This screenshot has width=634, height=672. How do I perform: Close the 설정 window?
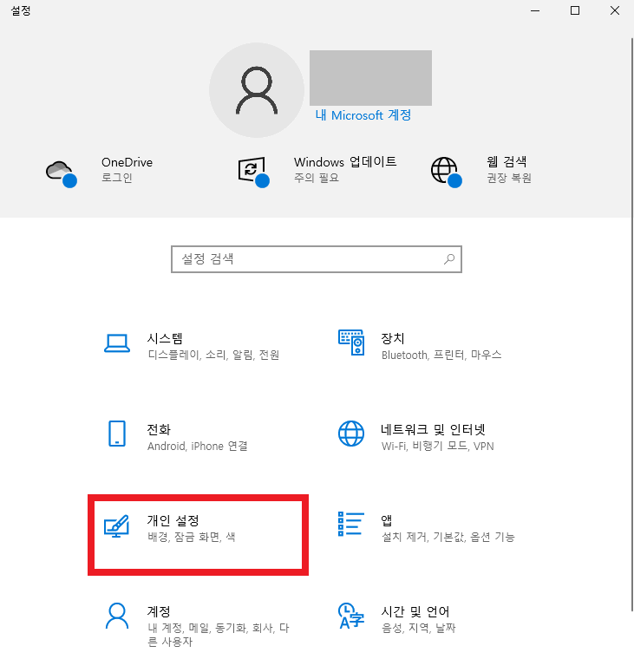tap(615, 10)
